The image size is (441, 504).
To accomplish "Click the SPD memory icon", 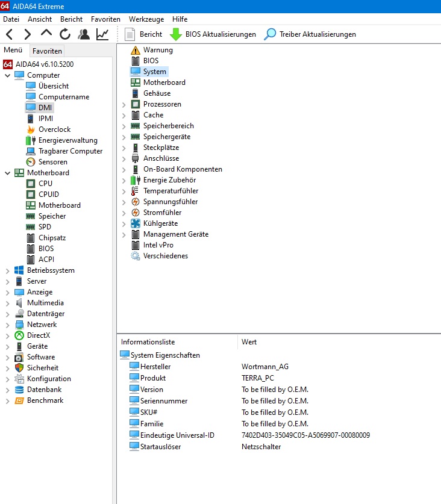I will (x=31, y=227).
